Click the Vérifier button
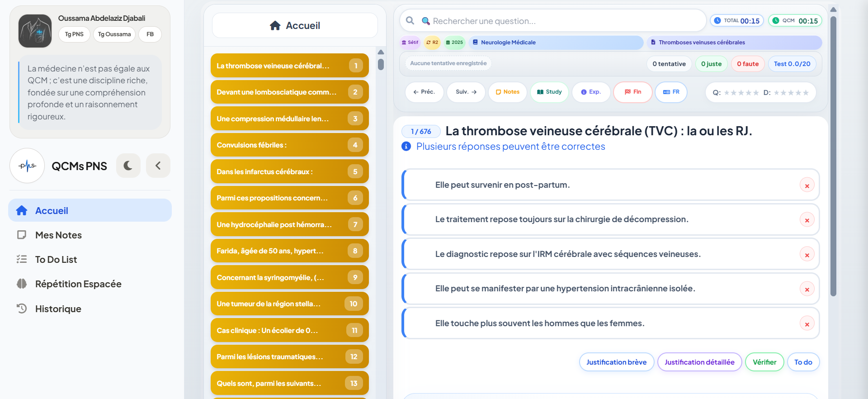 [764, 362]
